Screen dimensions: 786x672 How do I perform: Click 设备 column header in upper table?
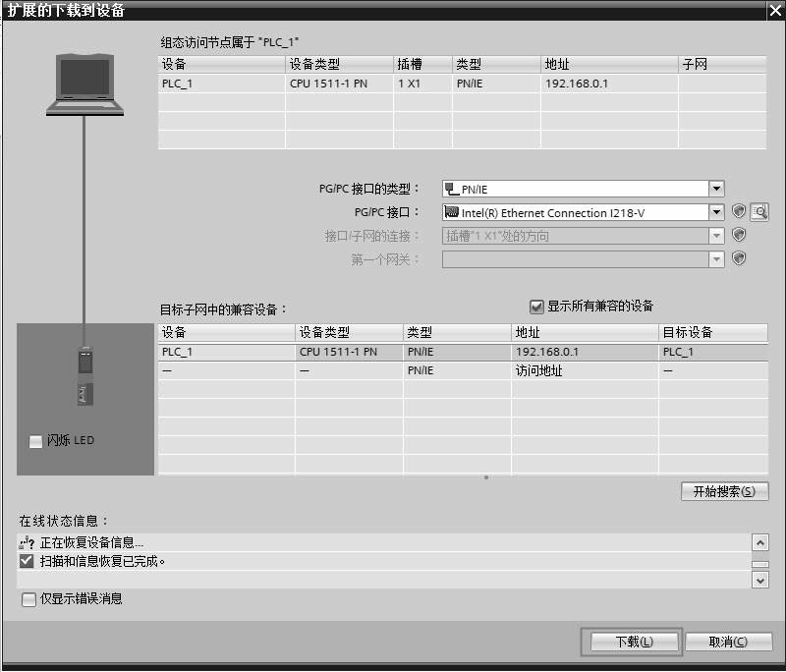pos(222,64)
